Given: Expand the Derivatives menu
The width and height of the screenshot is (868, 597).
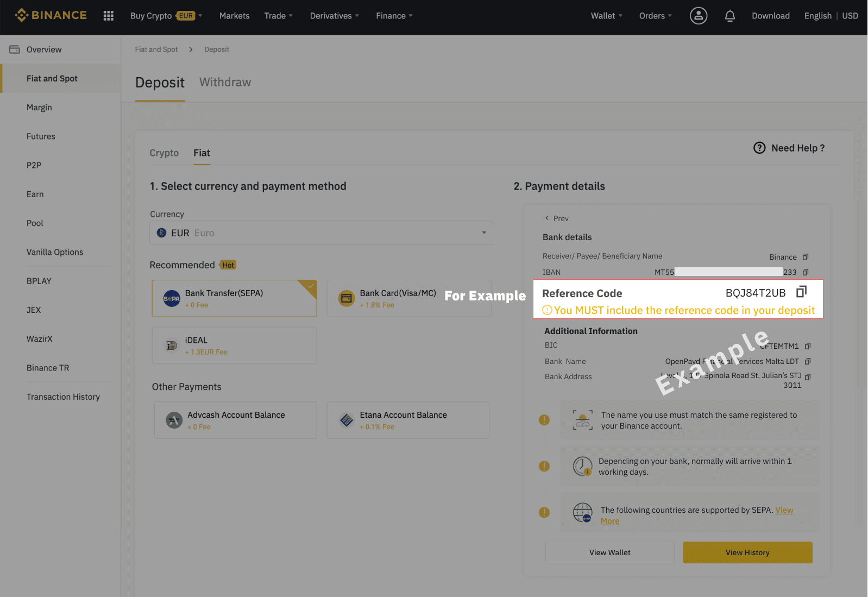Looking at the screenshot, I should [334, 16].
